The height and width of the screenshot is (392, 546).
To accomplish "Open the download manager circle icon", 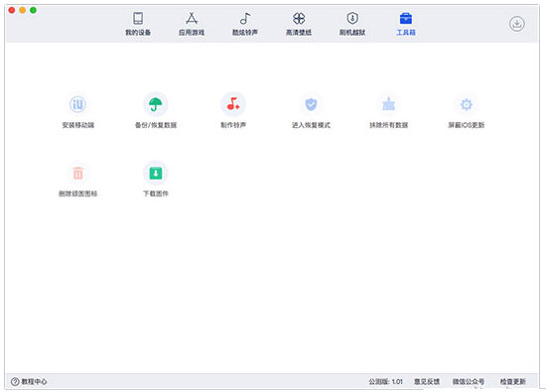I will pos(517,24).
